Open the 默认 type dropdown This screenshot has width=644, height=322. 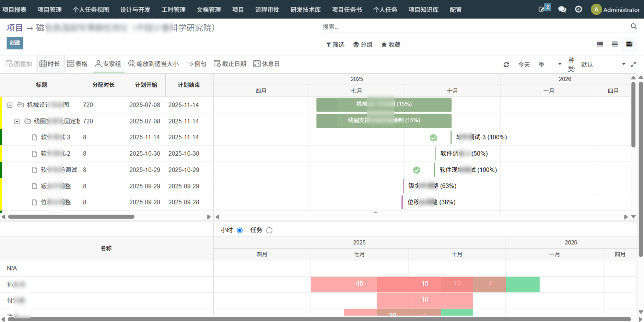(603, 64)
